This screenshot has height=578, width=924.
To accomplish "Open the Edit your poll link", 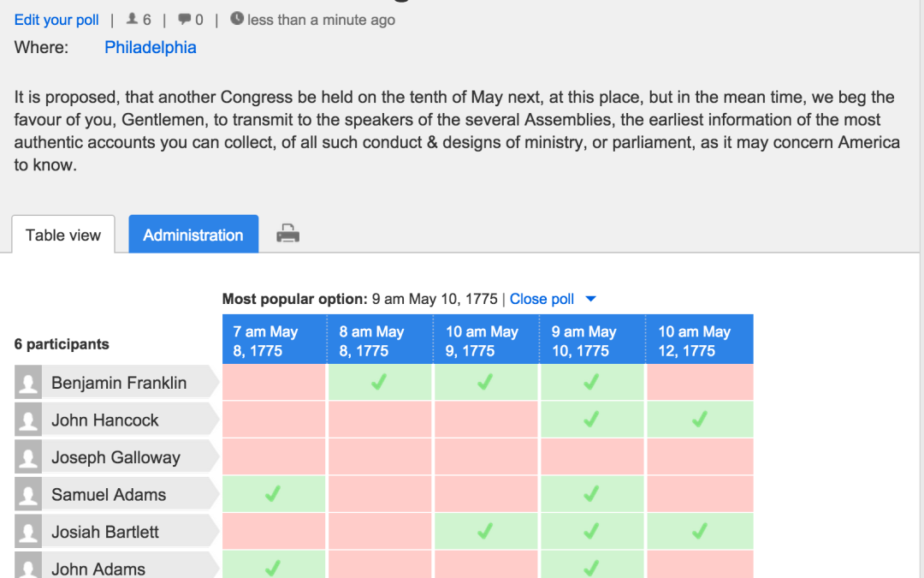I will coord(56,20).
